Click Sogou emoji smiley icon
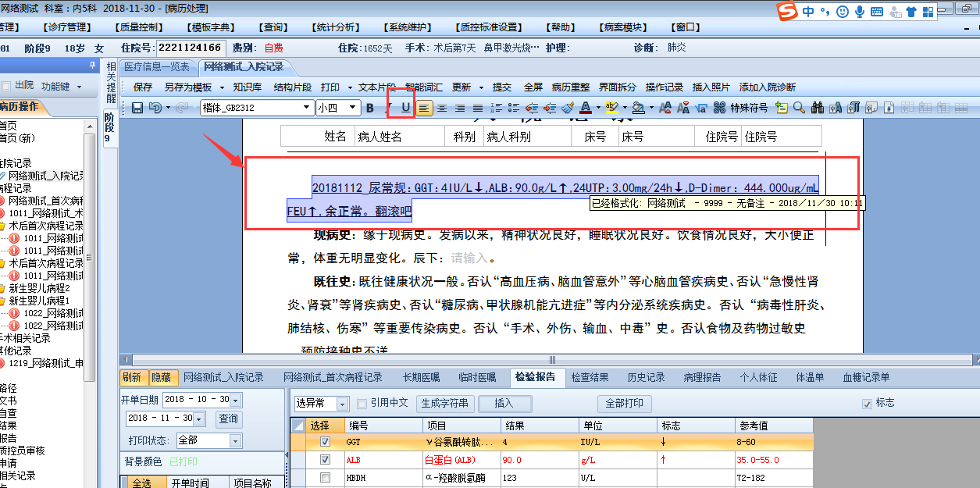This screenshot has width=980, height=488. [843, 12]
